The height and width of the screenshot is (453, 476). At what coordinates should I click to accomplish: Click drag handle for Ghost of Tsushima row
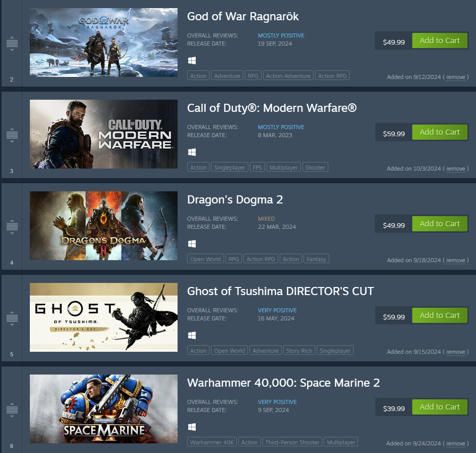(12, 318)
